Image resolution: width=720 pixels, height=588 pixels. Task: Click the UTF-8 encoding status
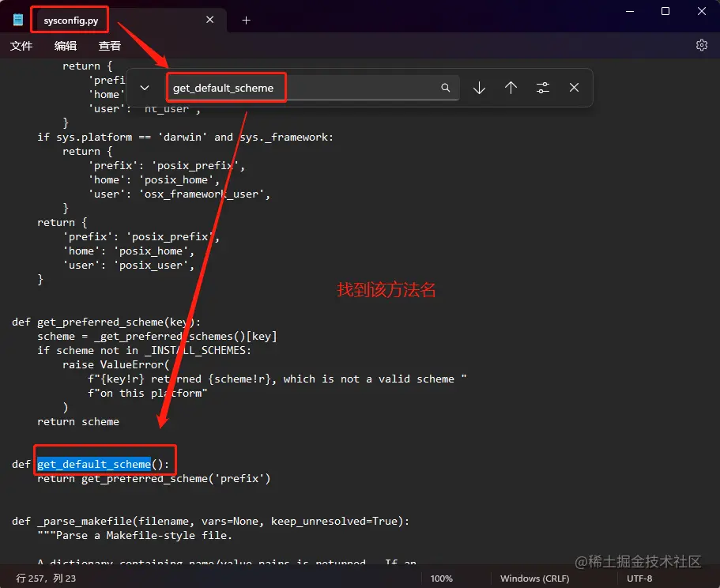(x=639, y=579)
